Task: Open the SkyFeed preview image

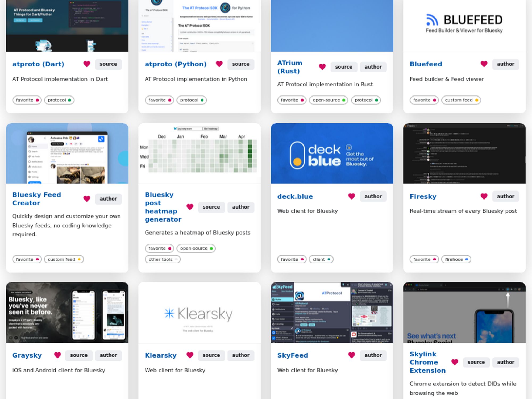Action: [332, 313]
